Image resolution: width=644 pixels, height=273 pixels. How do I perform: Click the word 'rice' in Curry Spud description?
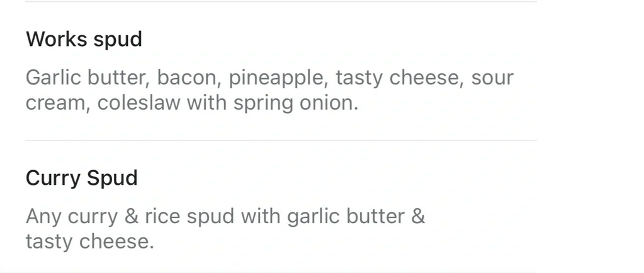[162, 217]
